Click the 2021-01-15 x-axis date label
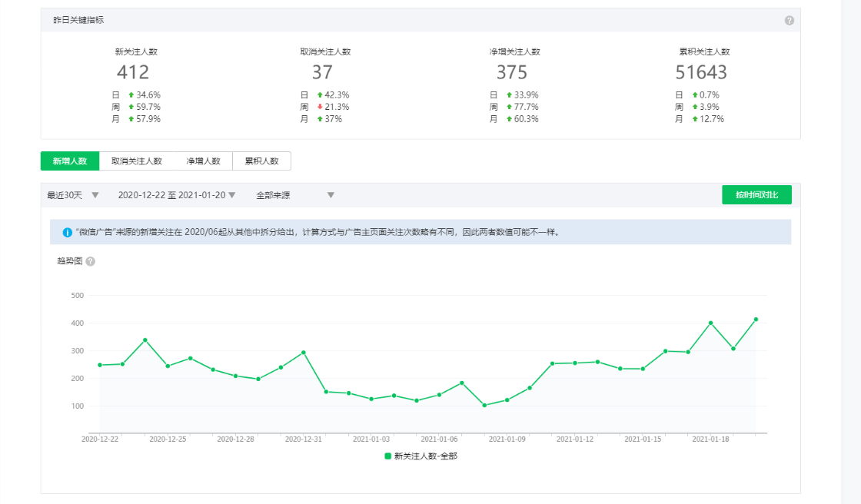Screen dimensions: 861x504 click(643, 439)
